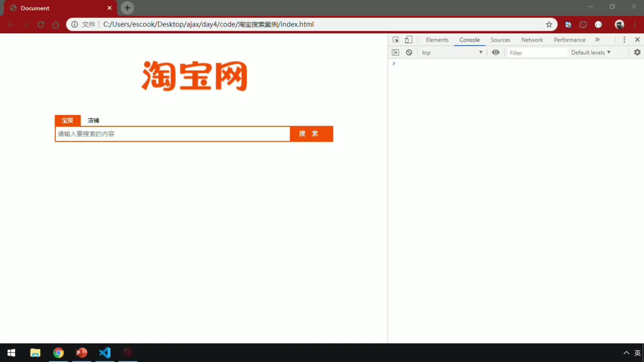Open Chrome's three-dot main menu
This screenshot has height=362, width=644.
pos(635,24)
